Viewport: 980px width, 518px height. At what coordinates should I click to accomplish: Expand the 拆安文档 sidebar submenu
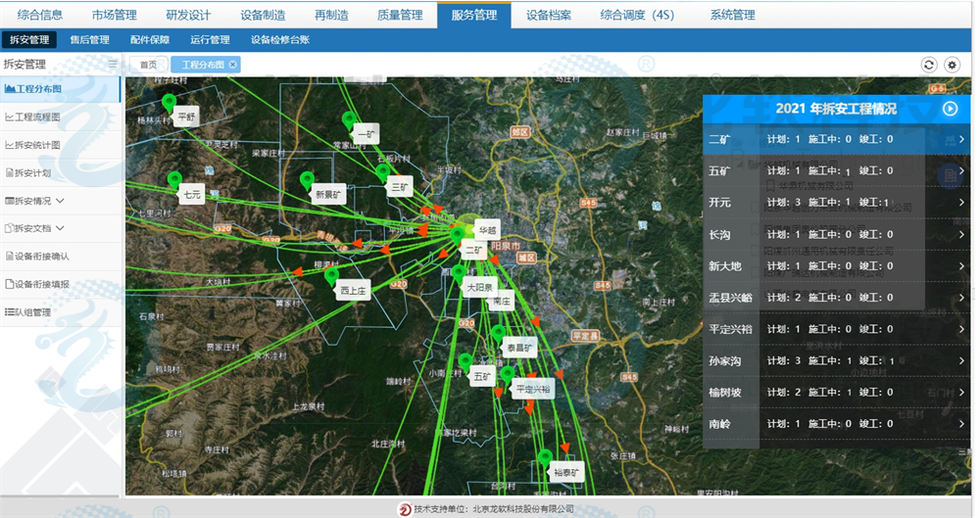61,228
